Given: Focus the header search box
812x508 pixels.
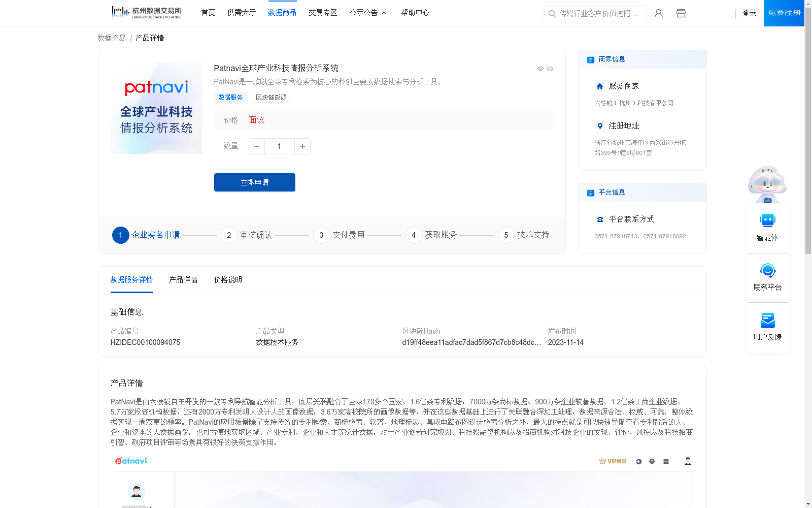Looking at the screenshot, I should [595, 14].
